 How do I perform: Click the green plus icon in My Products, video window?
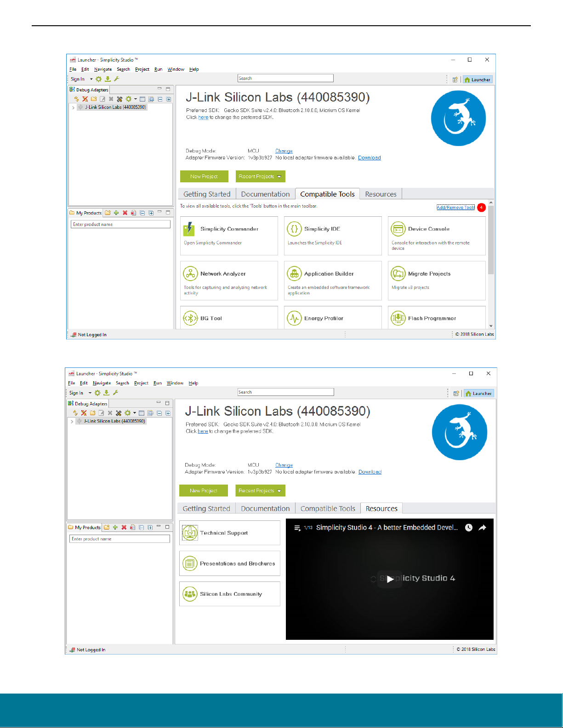tap(115, 527)
